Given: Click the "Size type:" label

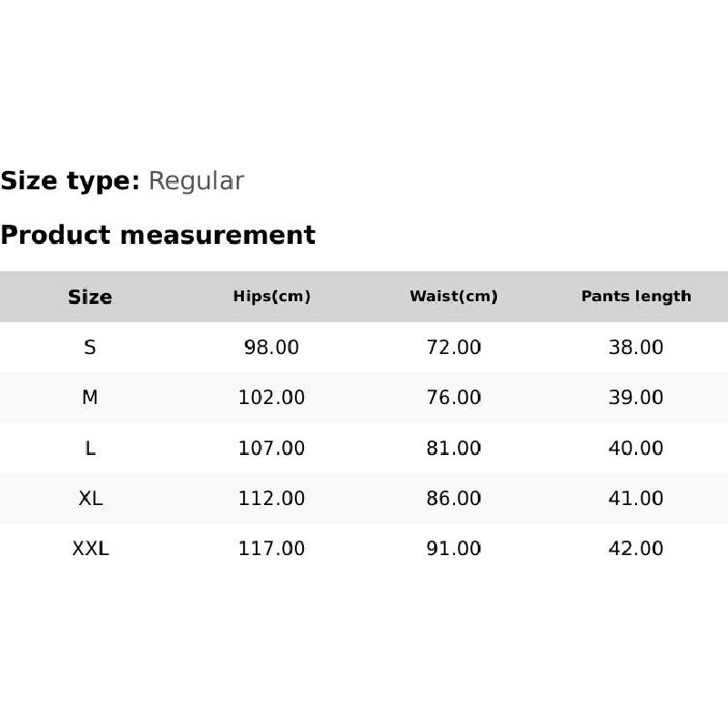Looking at the screenshot, I should 70,181.
